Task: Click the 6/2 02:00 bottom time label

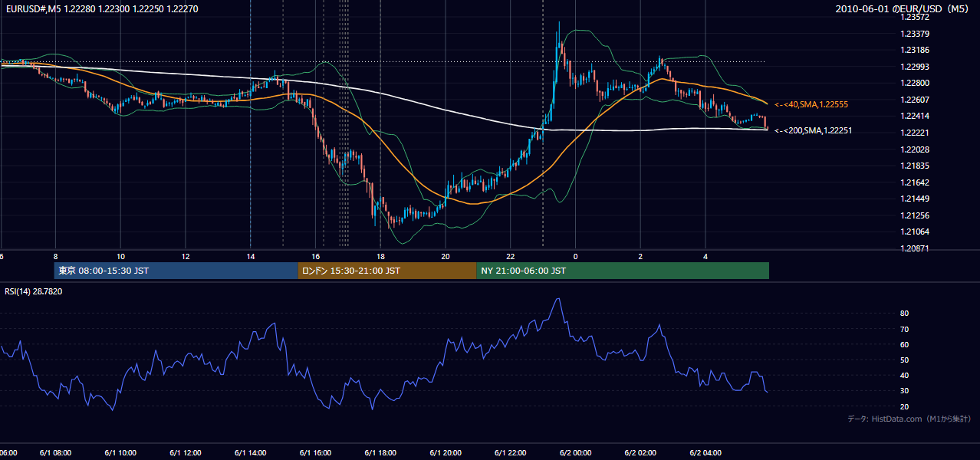Action: 640,453
